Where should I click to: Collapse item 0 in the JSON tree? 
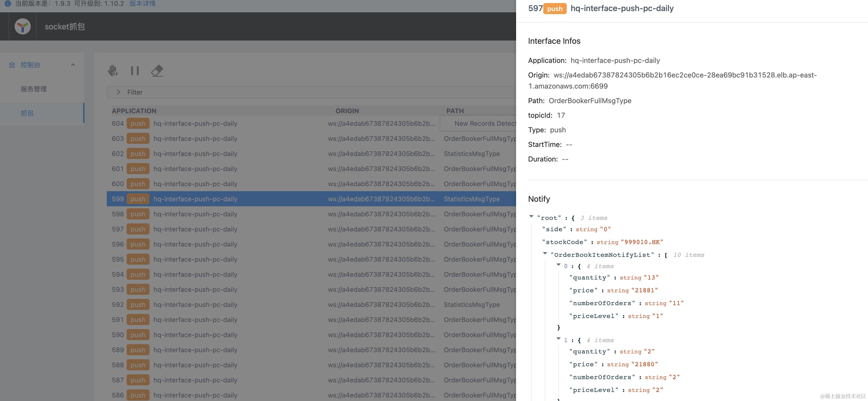click(x=558, y=265)
